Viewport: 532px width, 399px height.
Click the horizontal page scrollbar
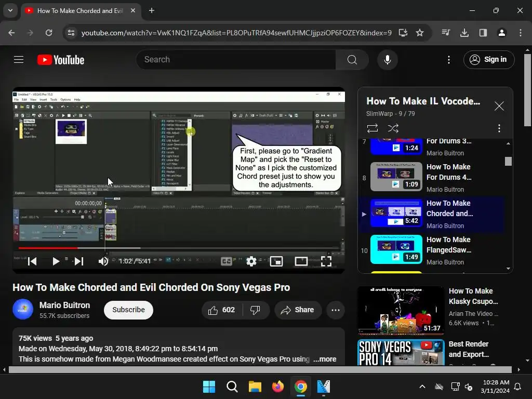[x=260, y=369]
